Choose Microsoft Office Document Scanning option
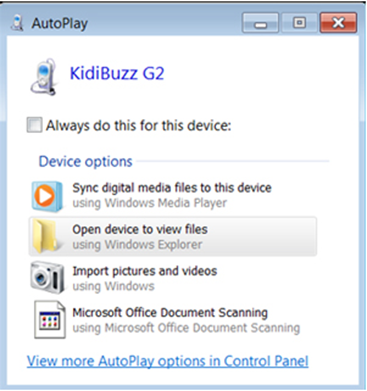The image size is (367, 391). pyautogui.click(x=173, y=320)
